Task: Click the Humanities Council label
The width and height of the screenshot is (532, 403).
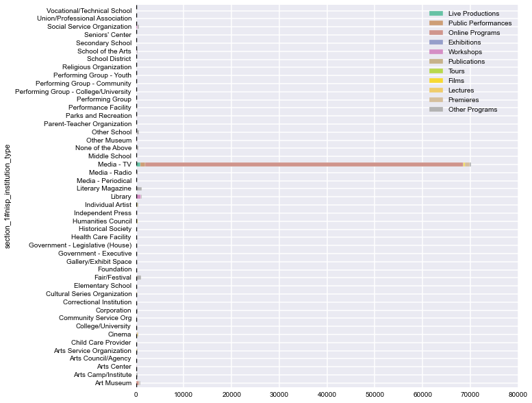Action: pos(102,221)
